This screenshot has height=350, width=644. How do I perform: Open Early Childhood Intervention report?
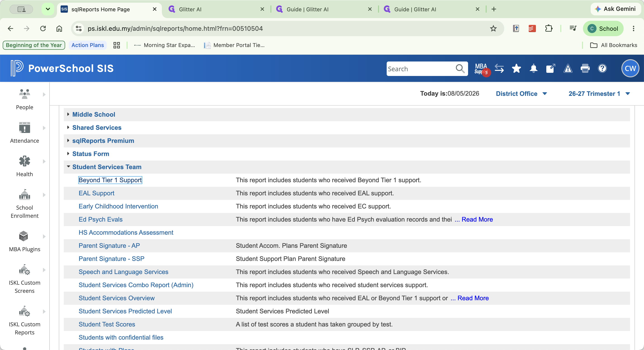[x=118, y=206]
